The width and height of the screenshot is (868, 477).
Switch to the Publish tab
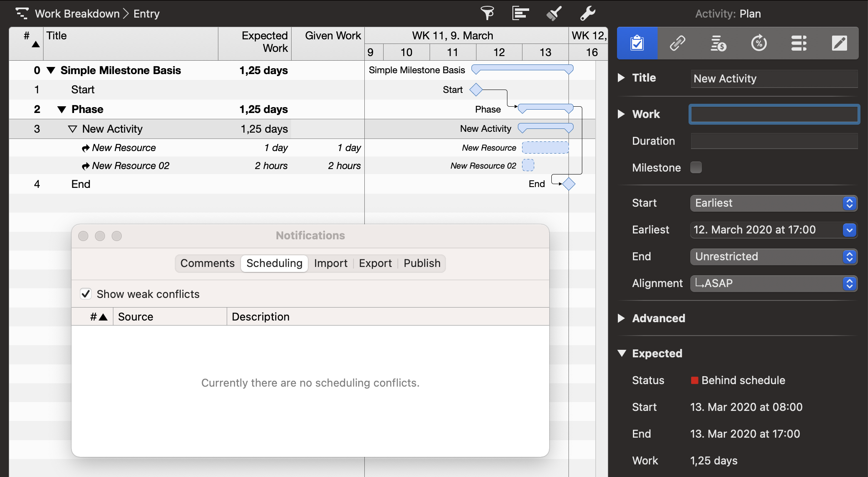point(422,263)
